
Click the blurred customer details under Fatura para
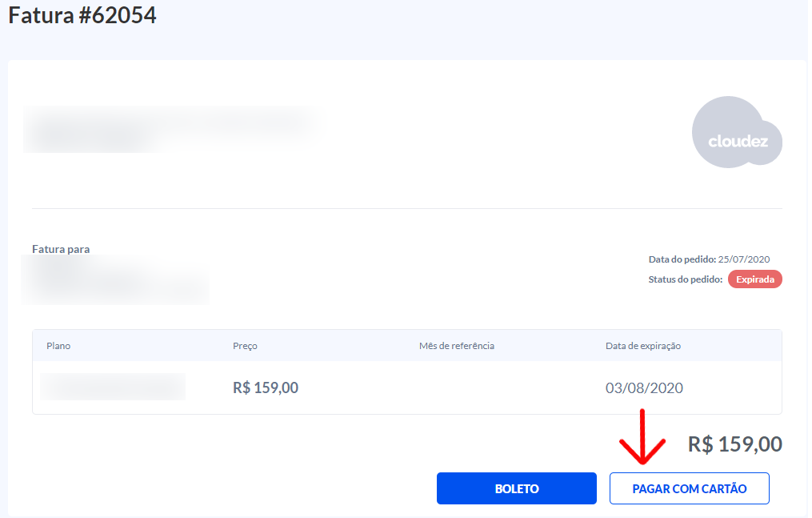click(x=116, y=282)
